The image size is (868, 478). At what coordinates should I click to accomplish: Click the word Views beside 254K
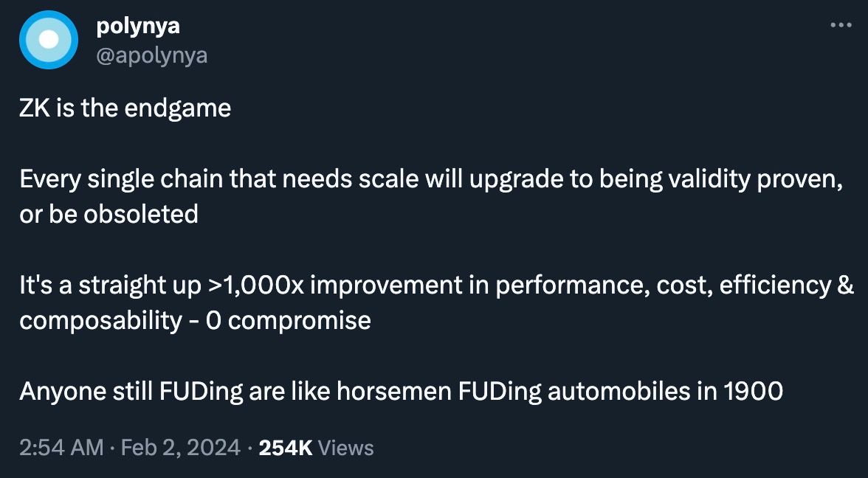[348, 447]
